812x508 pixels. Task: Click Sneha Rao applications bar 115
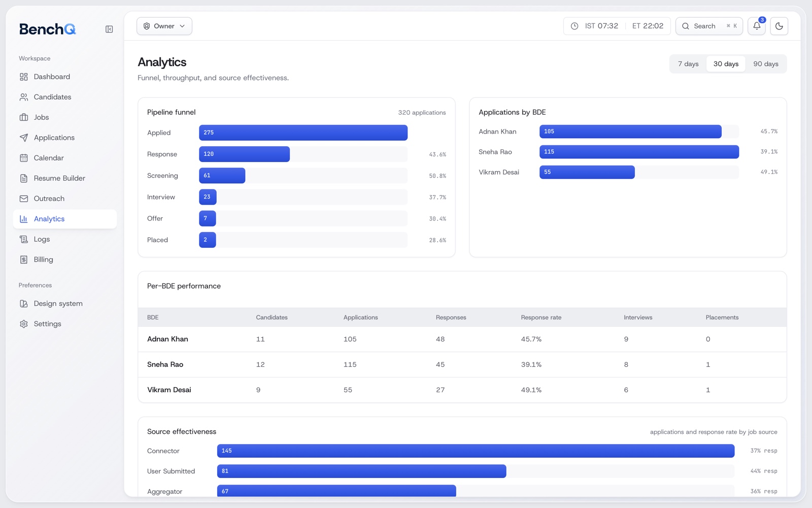(639, 152)
